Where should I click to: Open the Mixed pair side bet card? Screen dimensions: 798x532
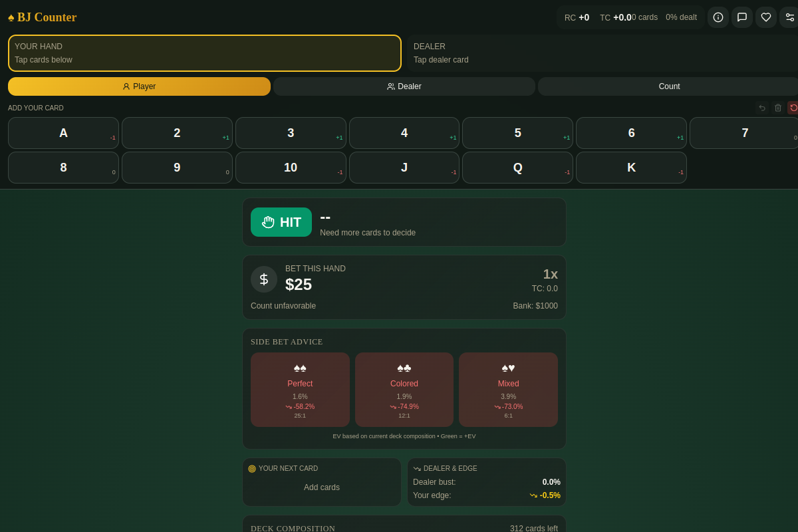[508, 390]
